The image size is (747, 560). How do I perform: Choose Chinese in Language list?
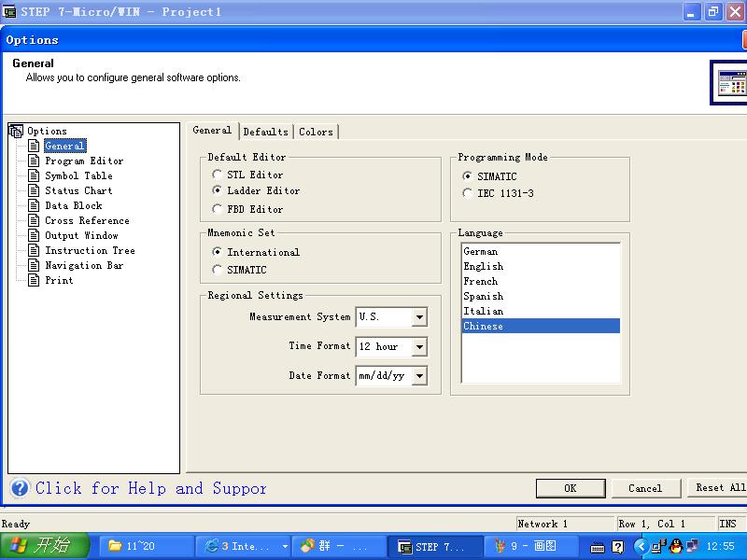(541, 326)
